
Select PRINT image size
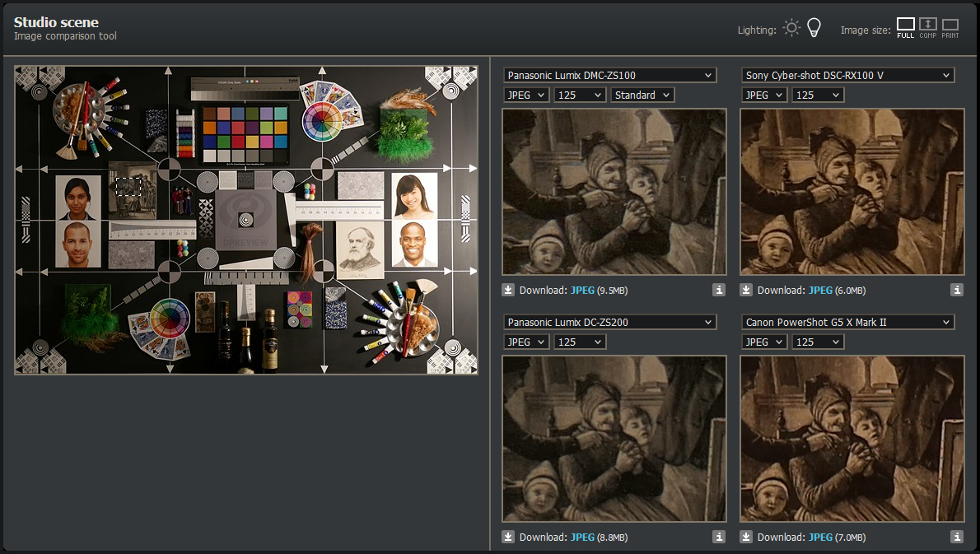[x=950, y=28]
